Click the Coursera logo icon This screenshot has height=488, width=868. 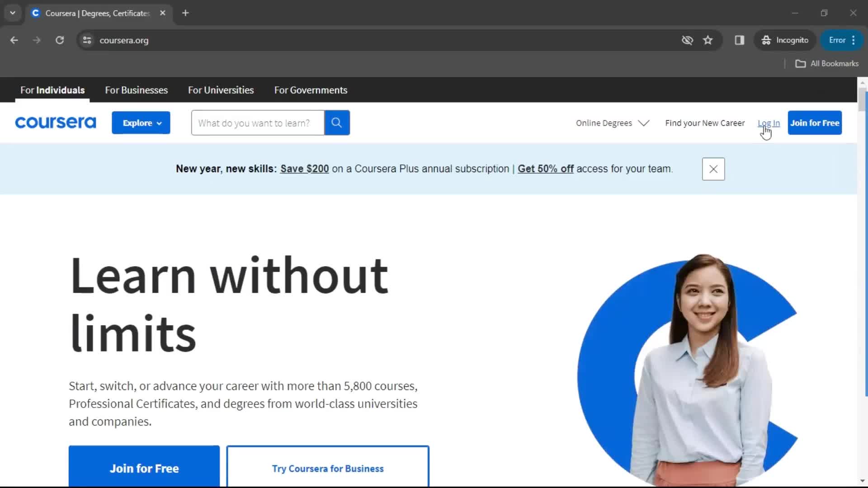(55, 123)
